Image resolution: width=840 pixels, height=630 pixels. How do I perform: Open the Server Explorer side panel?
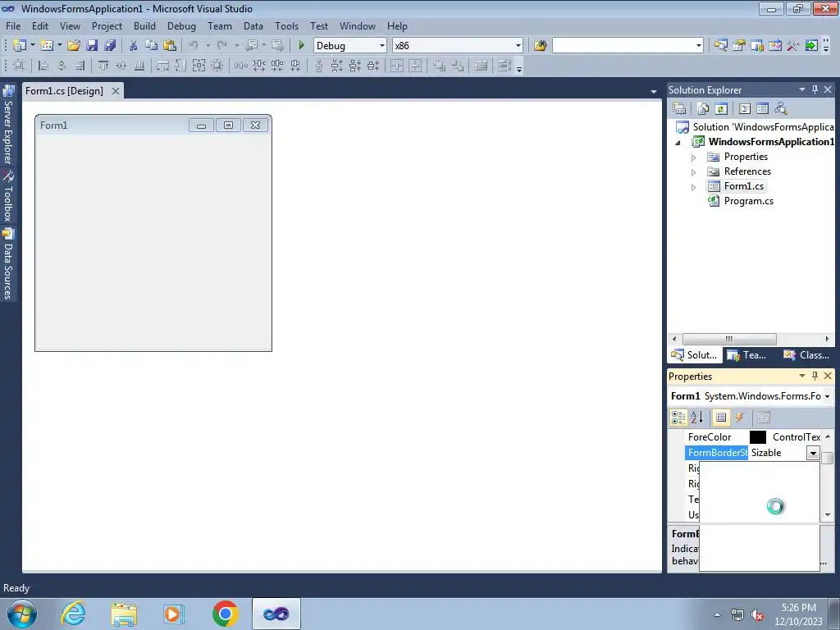(8, 125)
